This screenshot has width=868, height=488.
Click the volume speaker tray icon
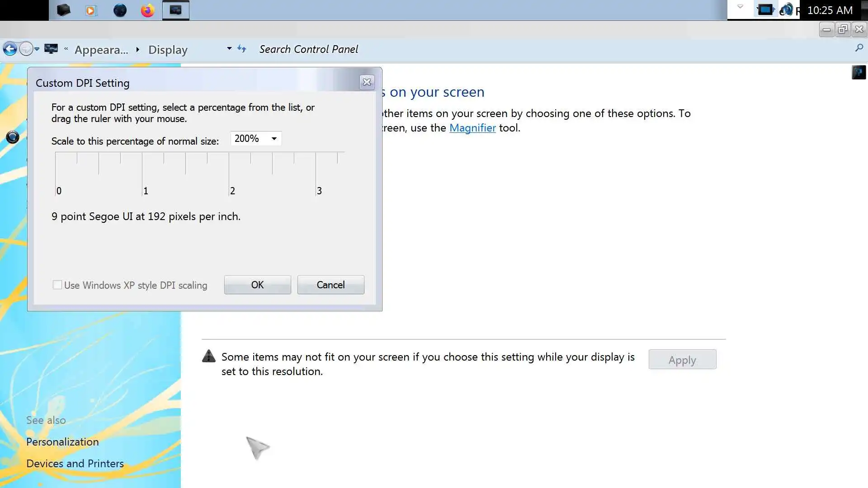tap(787, 10)
